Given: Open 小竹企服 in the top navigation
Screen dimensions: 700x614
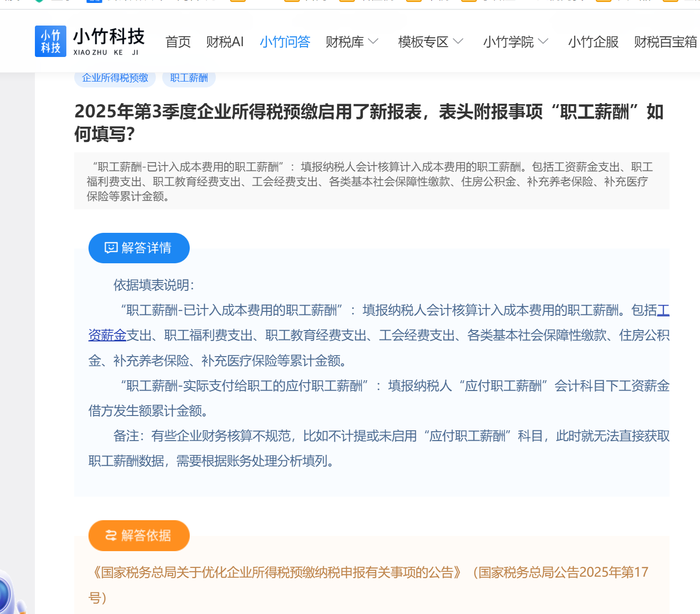Looking at the screenshot, I should [593, 42].
